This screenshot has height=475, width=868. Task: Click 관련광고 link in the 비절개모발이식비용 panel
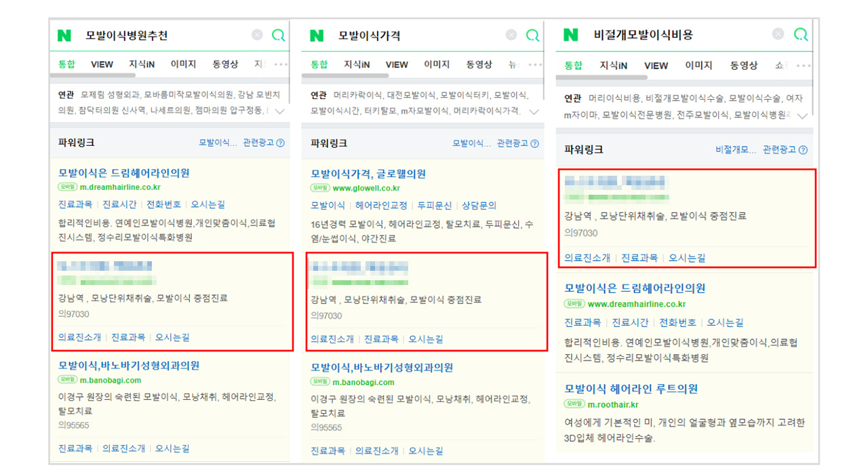[x=780, y=150]
